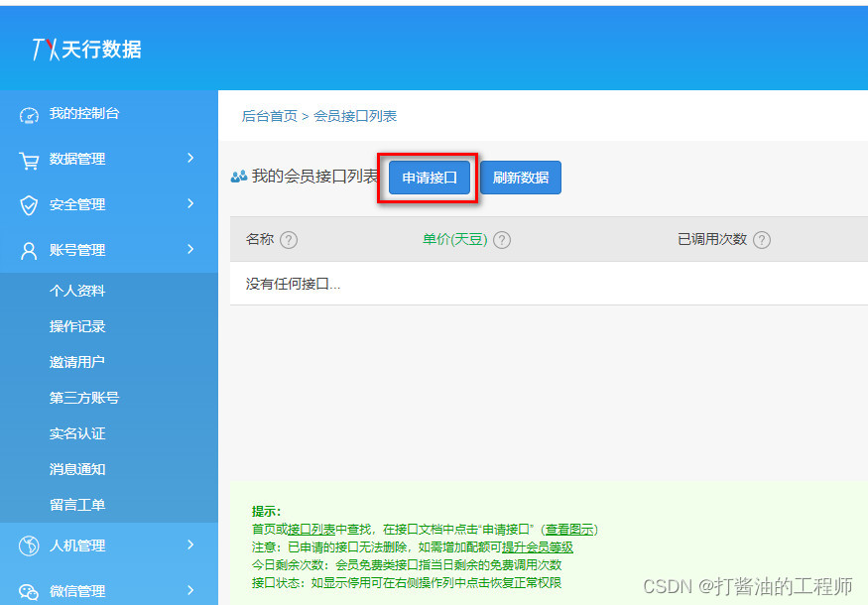Image resolution: width=868 pixels, height=605 pixels.
Task: Click the 申请接口 button
Action: (430, 178)
